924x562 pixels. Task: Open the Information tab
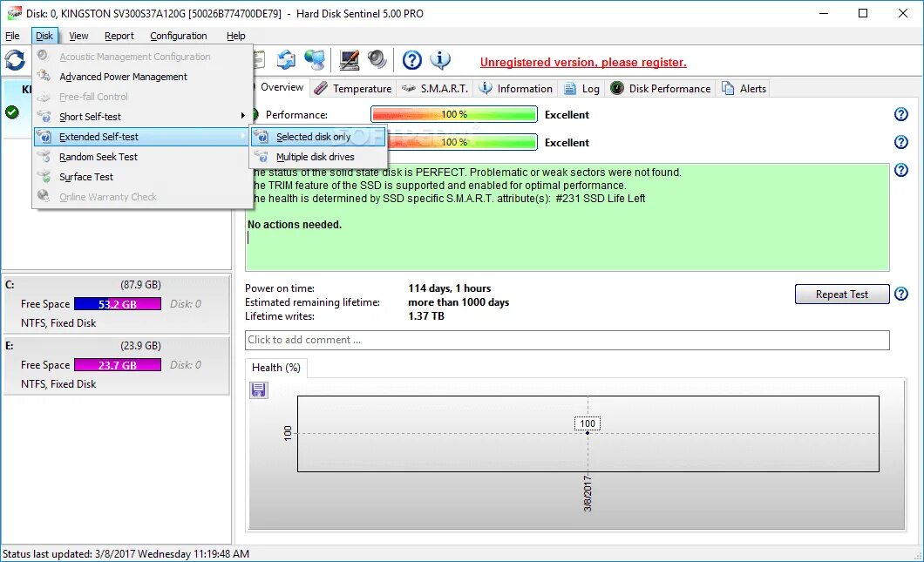tap(516, 88)
